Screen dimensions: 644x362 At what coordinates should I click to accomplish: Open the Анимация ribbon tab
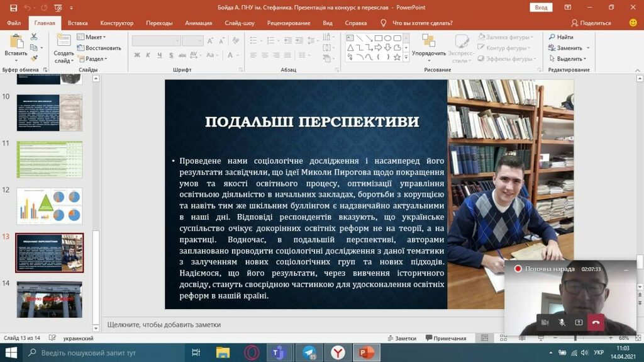[x=198, y=23]
